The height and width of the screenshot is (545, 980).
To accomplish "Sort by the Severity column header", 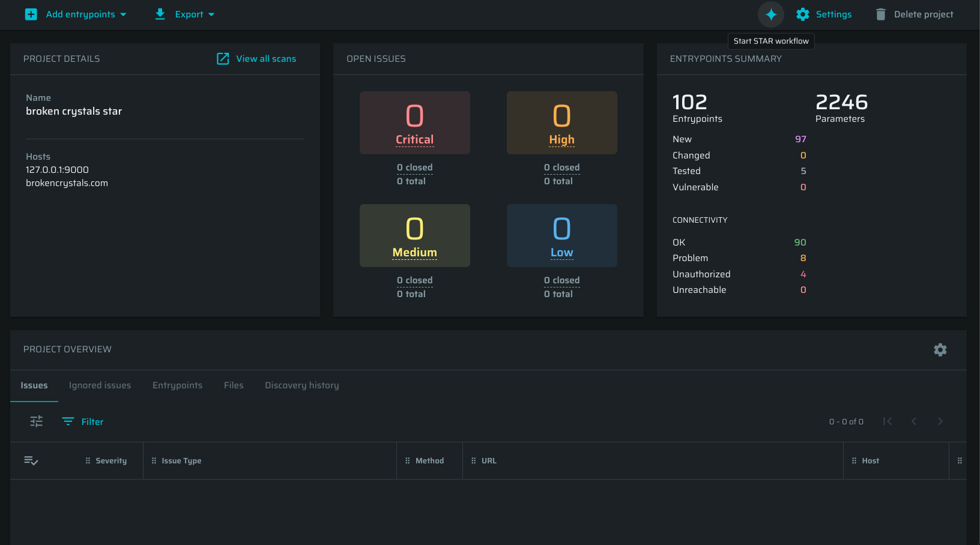I will point(111,461).
